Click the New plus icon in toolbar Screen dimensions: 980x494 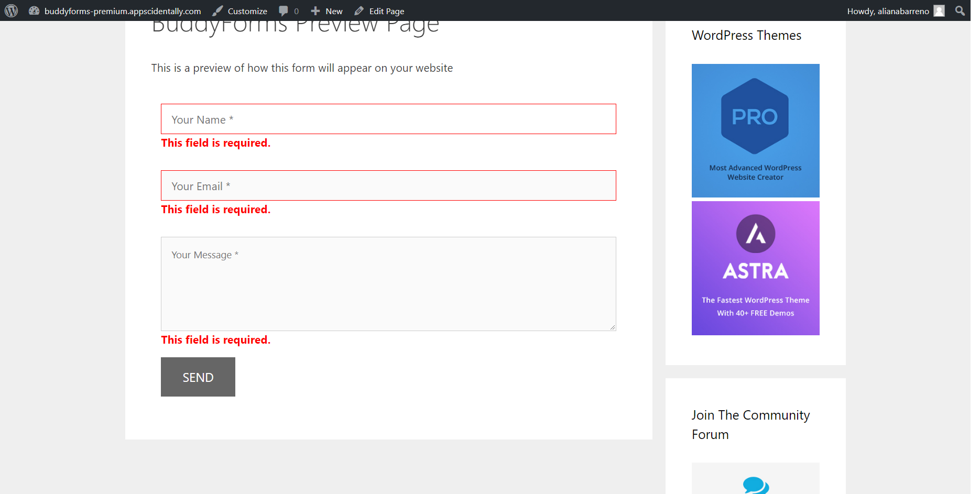pyautogui.click(x=315, y=10)
